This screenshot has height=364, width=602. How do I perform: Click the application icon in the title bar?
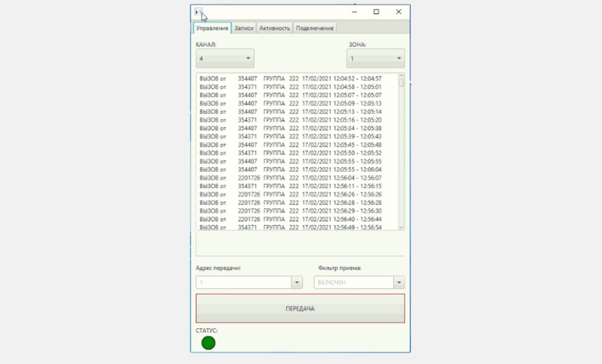[x=198, y=11]
